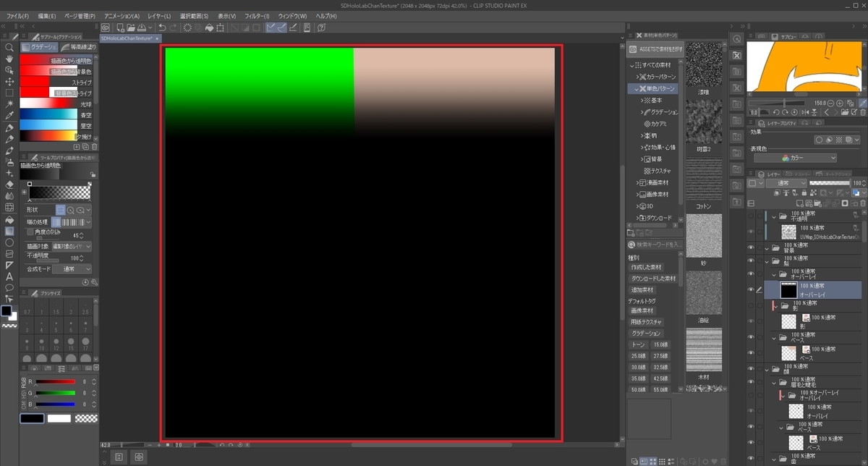Show the 影 folder layer
This screenshot has width=868, height=466.
point(751,307)
